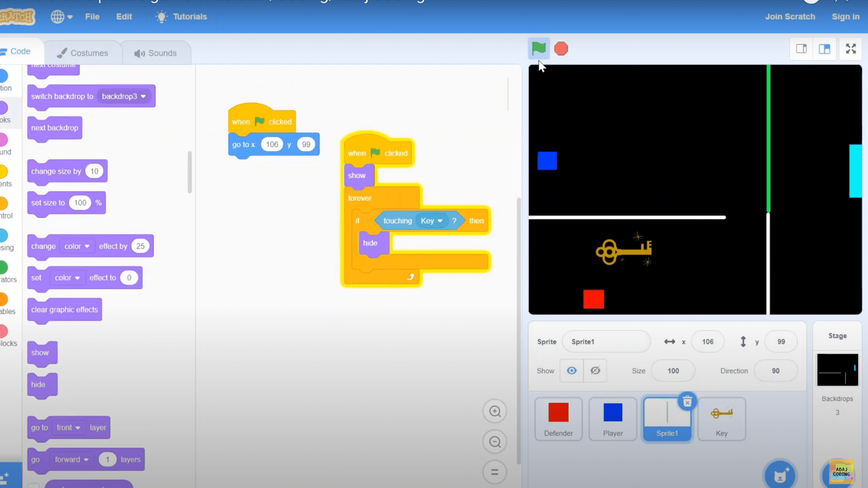
Task: Click the red stop button to halt
Action: pyautogui.click(x=561, y=48)
